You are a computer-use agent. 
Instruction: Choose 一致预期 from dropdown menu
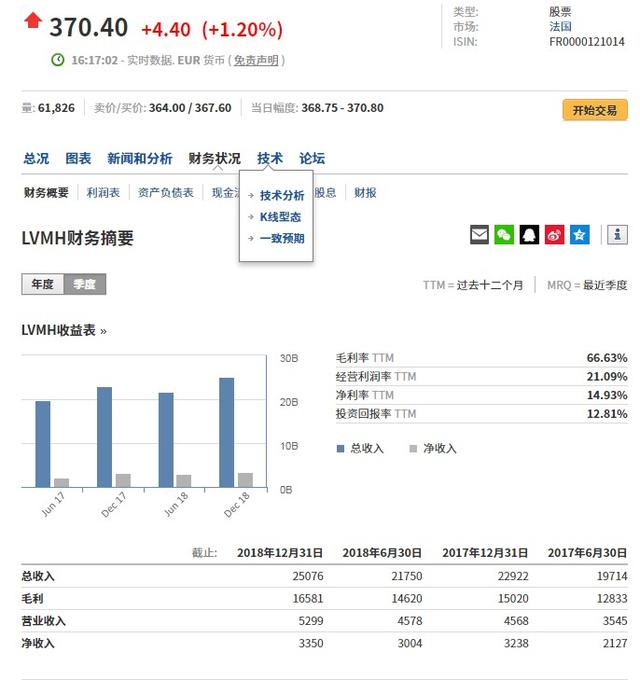(x=282, y=238)
